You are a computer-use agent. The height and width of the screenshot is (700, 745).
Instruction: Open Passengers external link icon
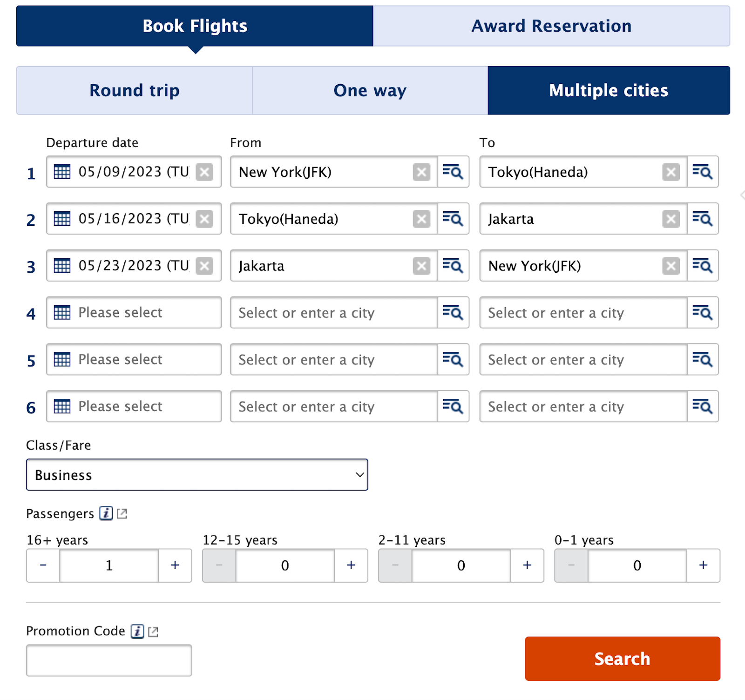[122, 514]
